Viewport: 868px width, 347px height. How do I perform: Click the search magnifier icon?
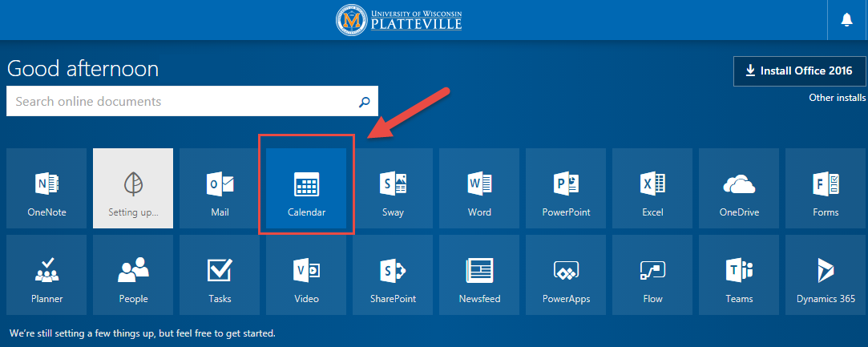click(364, 102)
